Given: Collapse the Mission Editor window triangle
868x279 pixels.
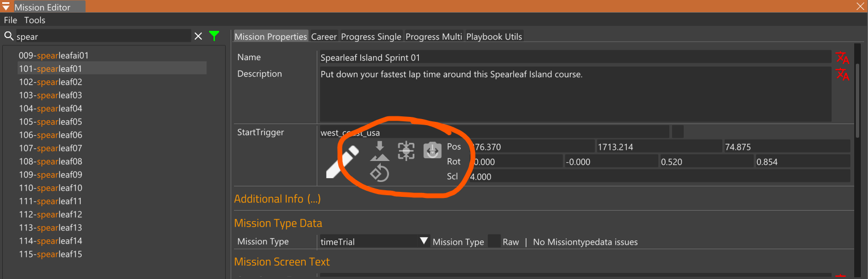Looking at the screenshot, I should pos(6,7).
